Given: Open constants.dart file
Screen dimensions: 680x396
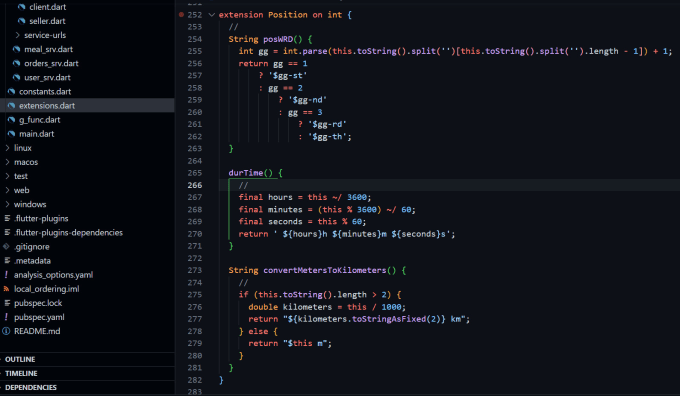Looking at the screenshot, I should [x=45, y=92].
